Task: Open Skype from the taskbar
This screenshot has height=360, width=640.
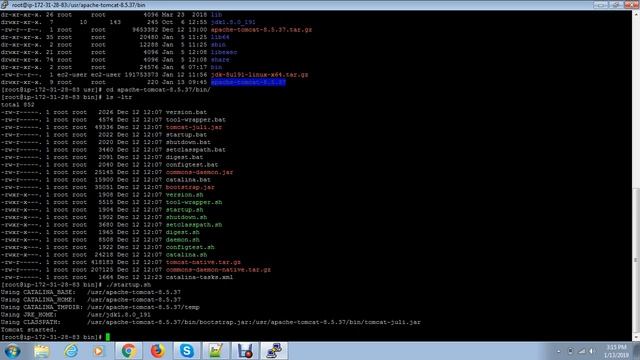Action: click(x=187, y=351)
